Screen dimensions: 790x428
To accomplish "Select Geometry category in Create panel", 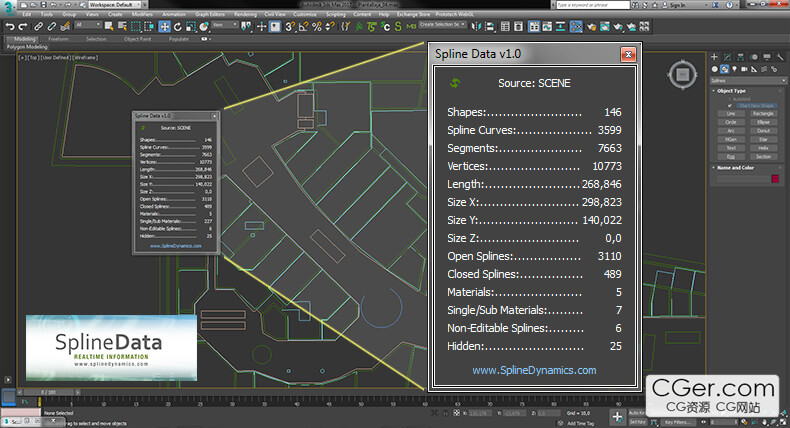I will click(x=714, y=69).
